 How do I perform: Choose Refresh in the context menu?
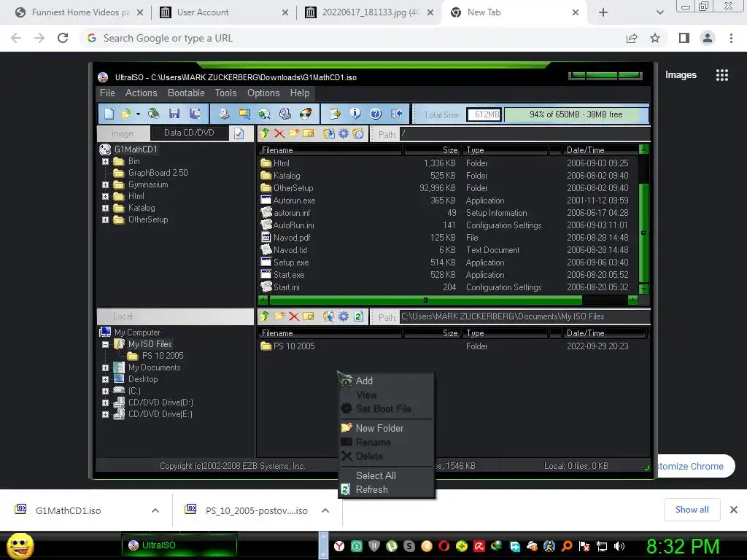(x=387, y=489)
